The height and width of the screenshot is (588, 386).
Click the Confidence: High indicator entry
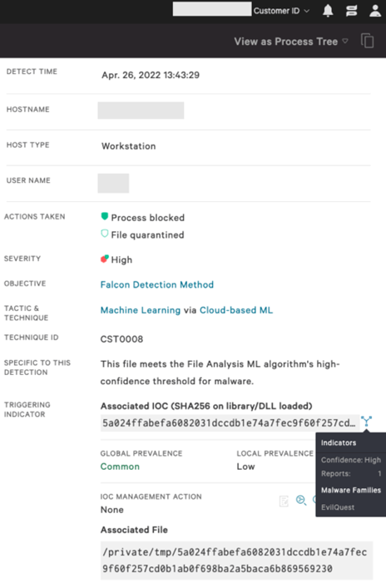351,460
